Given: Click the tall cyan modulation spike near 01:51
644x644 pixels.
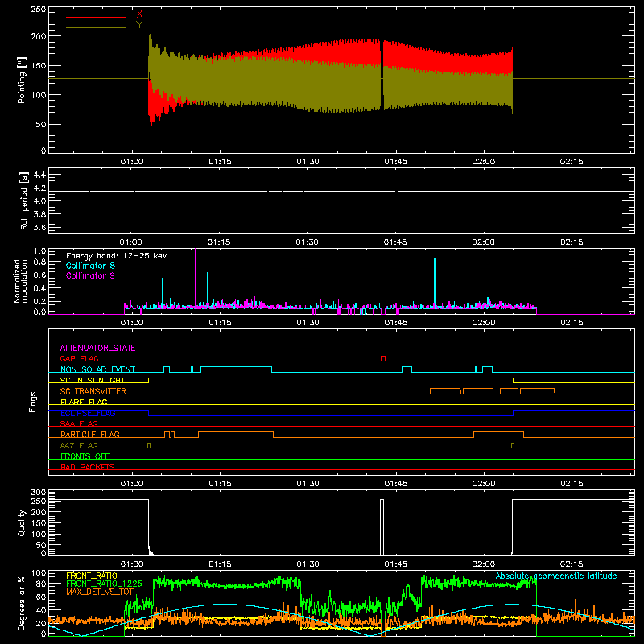Looking at the screenshot, I should coord(435,283).
